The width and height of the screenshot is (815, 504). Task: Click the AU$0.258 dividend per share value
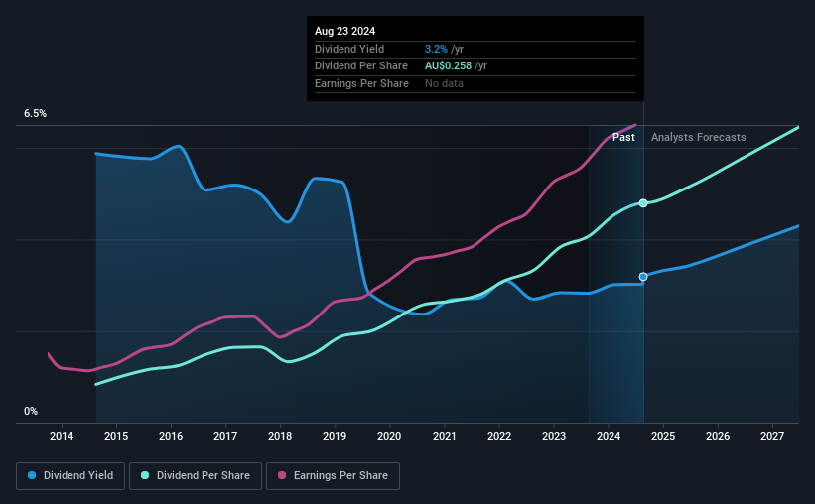[448, 66]
